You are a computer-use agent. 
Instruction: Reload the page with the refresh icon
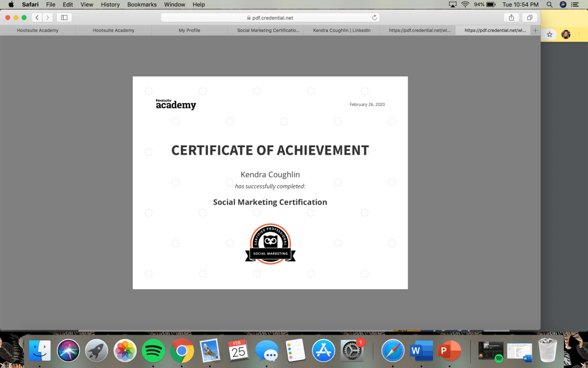point(375,18)
